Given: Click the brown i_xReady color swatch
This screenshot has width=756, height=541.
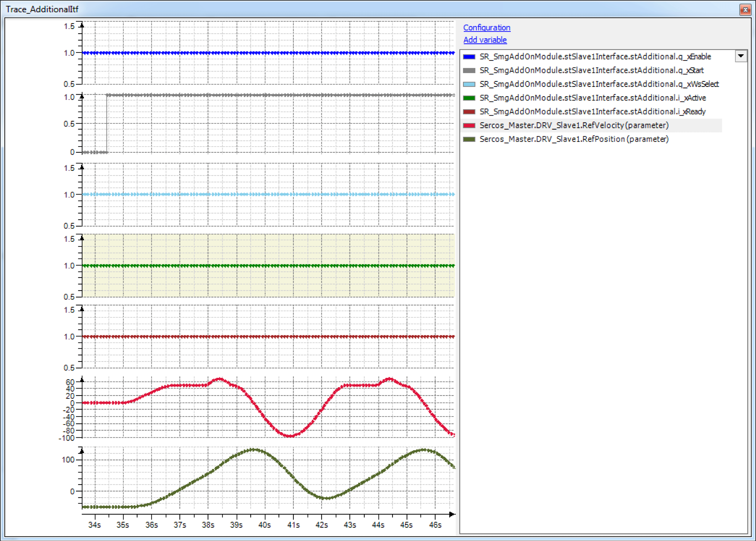Looking at the screenshot, I should coord(469,112).
